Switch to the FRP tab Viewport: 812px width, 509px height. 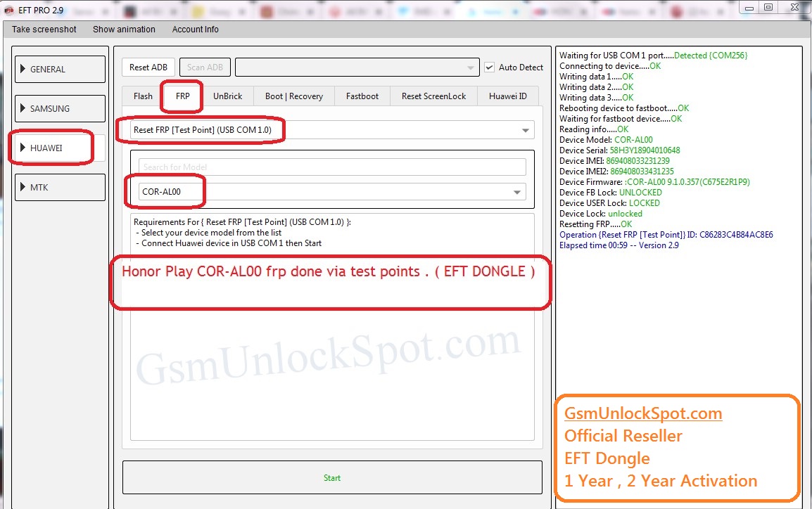tap(182, 96)
